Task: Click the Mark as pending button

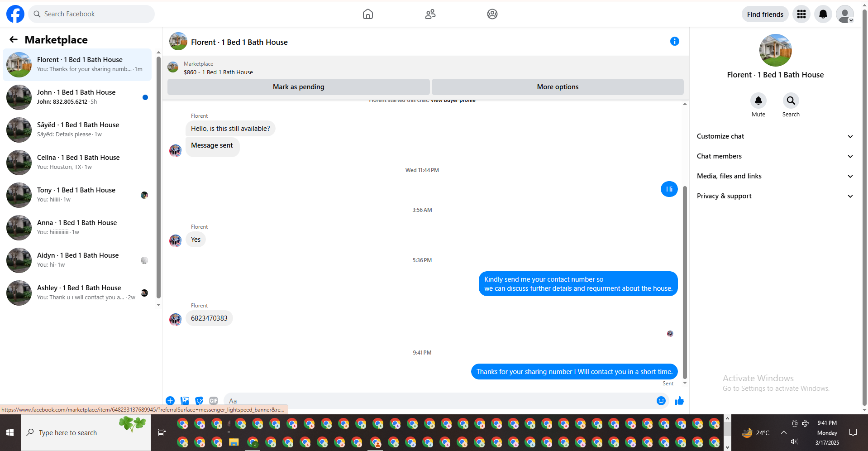Action: click(299, 87)
